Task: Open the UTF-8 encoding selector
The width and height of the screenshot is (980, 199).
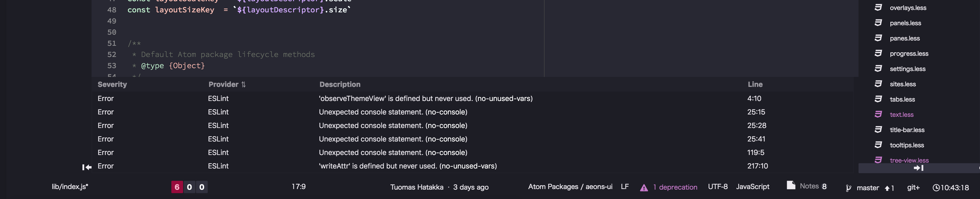Action: (717, 187)
